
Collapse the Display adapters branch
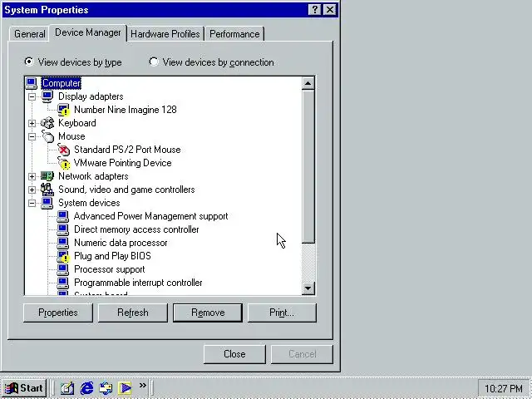point(32,96)
